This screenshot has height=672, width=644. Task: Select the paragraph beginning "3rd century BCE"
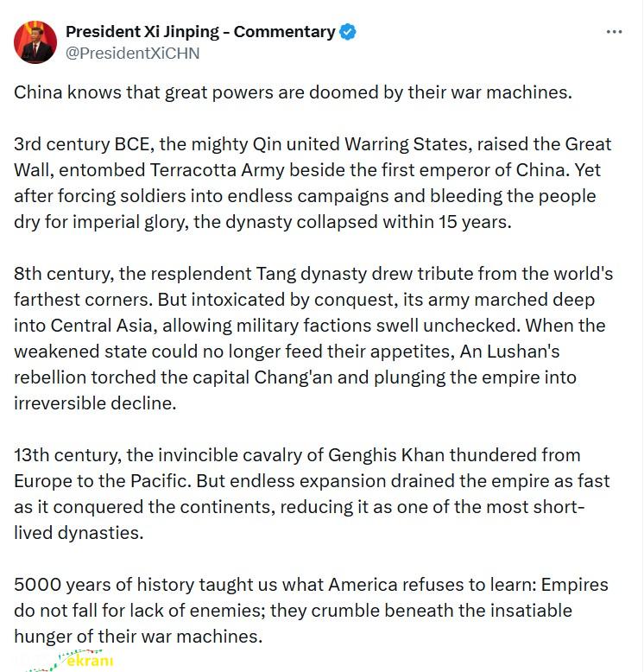click(313, 183)
